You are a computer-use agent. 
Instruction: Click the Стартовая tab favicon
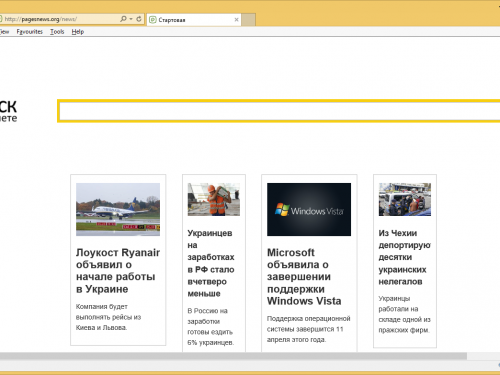[153, 20]
